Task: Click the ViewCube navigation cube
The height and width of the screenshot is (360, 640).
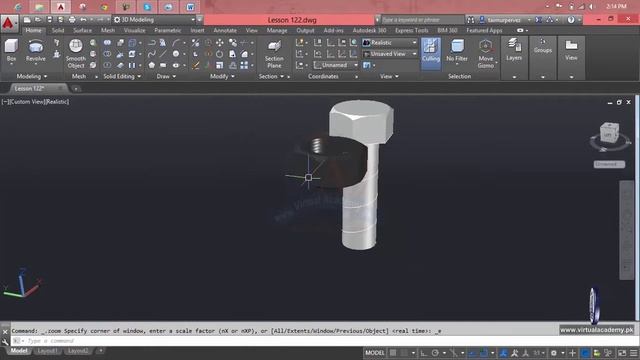Action: click(x=609, y=133)
